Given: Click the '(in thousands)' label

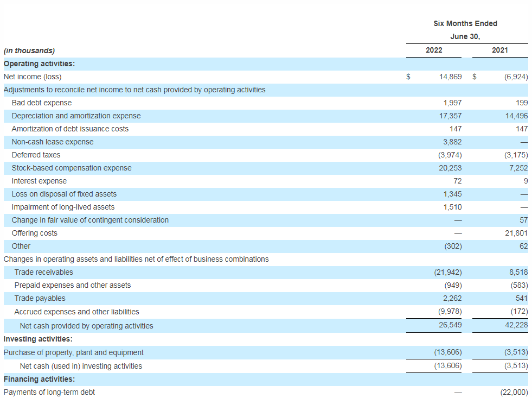Looking at the screenshot, I should click(x=29, y=50).
